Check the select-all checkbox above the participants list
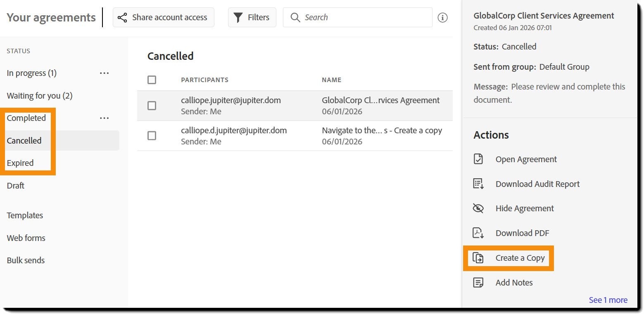The height and width of the screenshot is (314, 644). (x=152, y=80)
